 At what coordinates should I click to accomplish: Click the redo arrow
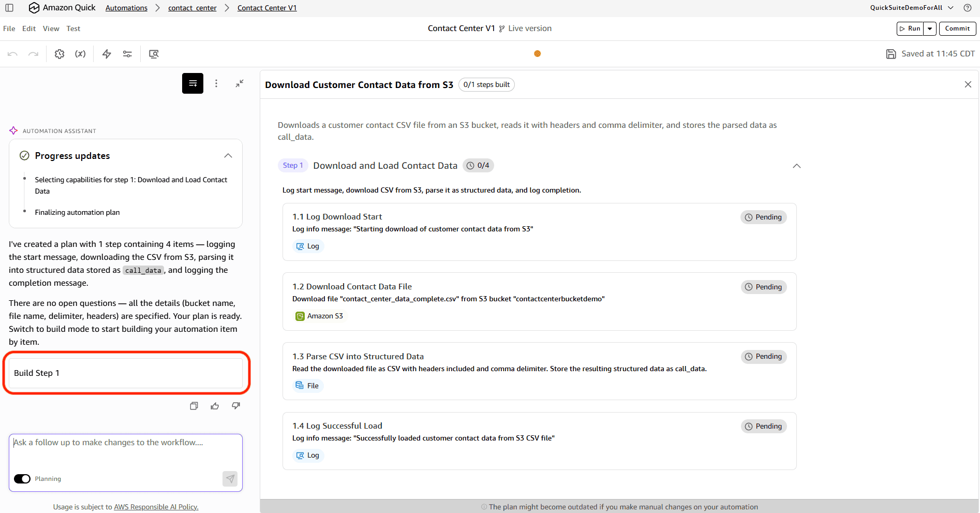coord(34,54)
